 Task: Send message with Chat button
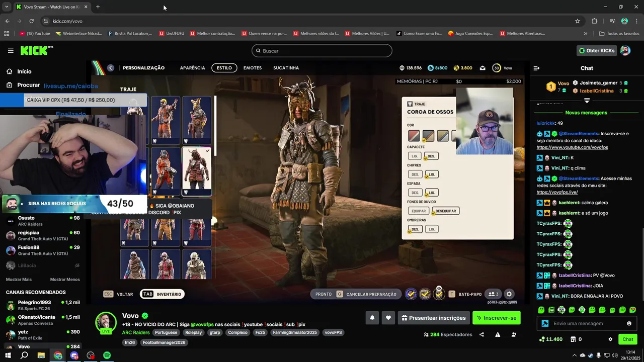pos(627,339)
